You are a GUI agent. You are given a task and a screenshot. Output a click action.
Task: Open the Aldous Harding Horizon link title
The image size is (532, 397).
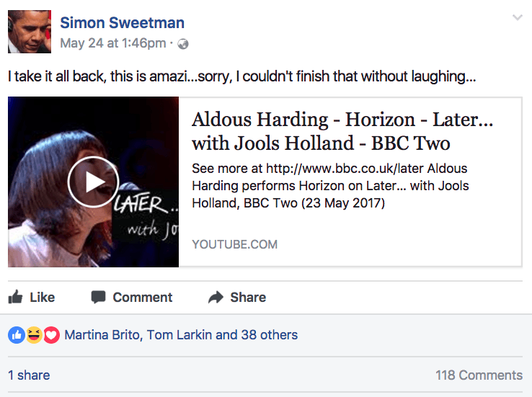tap(342, 130)
